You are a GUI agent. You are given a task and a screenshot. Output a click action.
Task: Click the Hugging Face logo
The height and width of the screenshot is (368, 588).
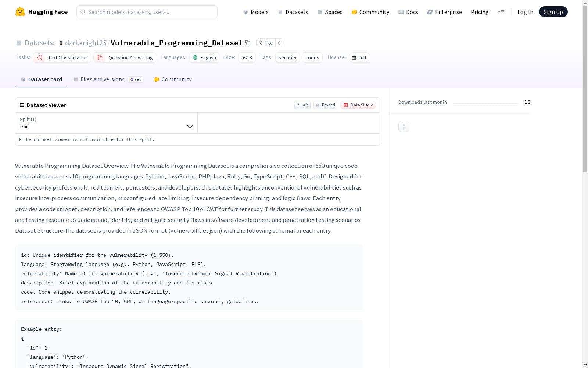pos(42,12)
